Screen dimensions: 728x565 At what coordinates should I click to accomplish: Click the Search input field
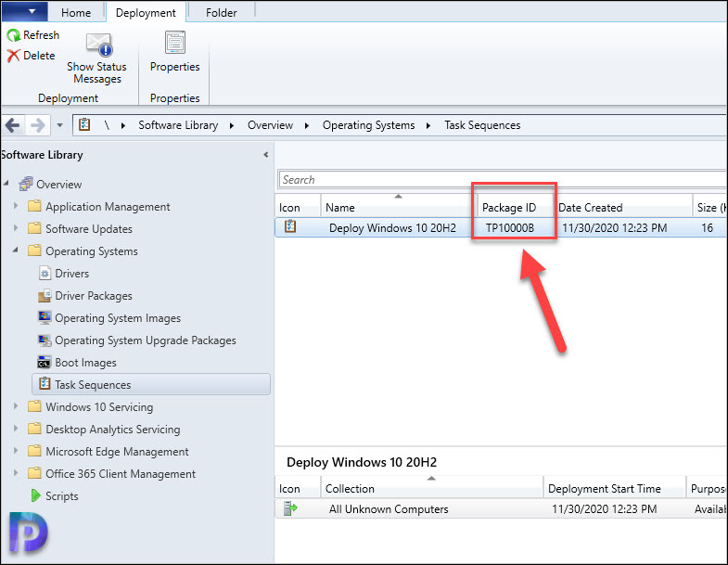pyautogui.click(x=502, y=180)
